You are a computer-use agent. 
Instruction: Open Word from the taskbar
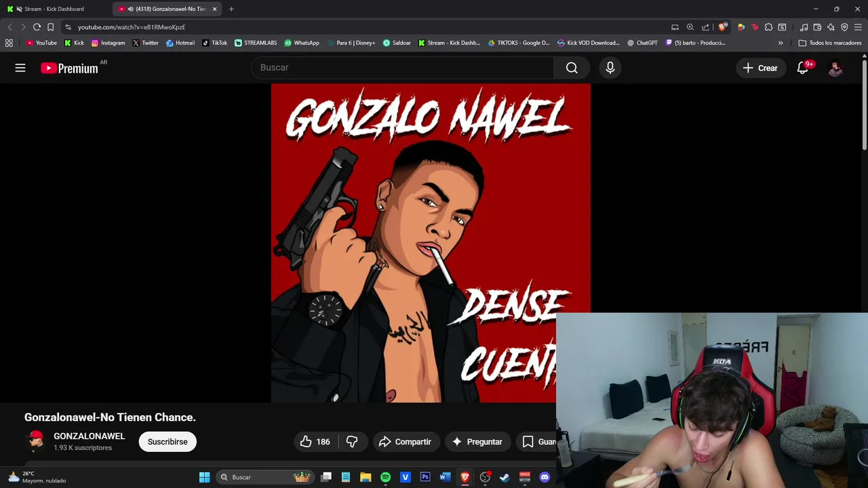(445, 477)
